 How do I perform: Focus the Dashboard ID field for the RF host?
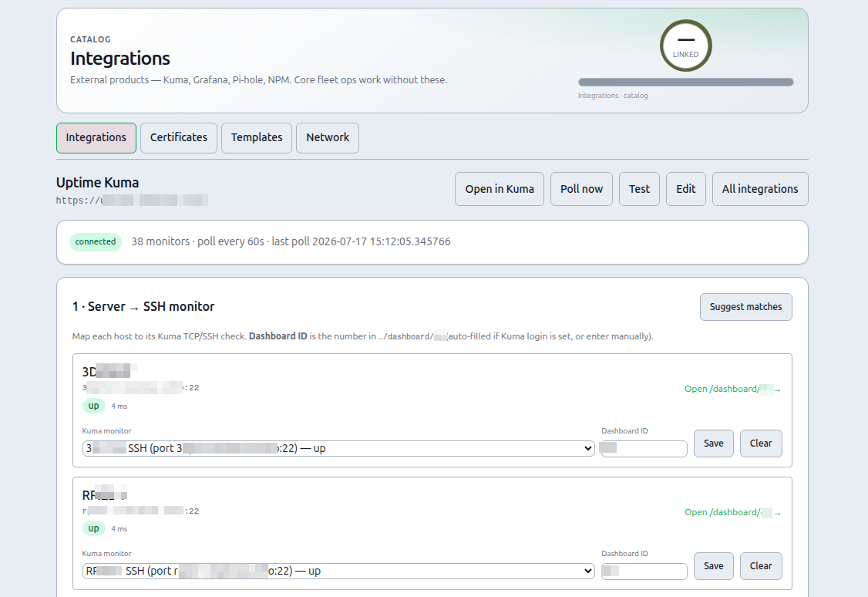point(644,571)
